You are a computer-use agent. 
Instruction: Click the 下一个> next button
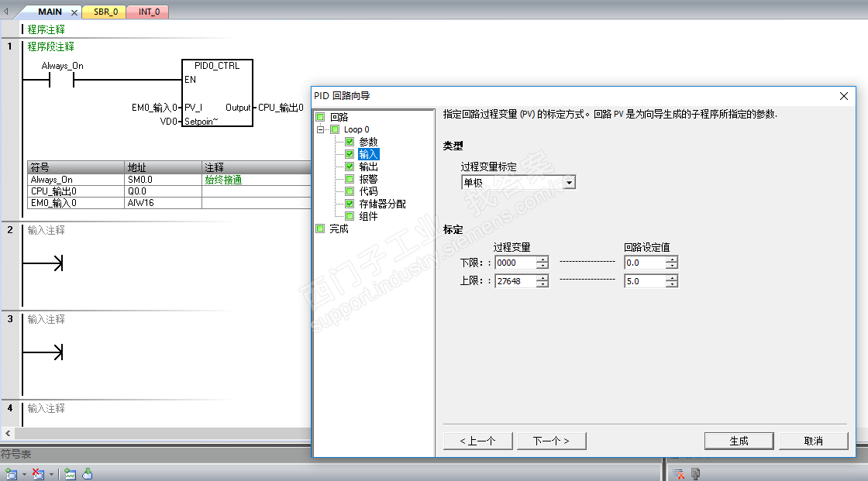tap(551, 441)
